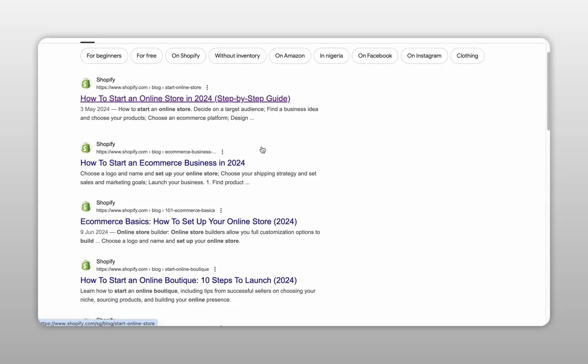Select the Clothing filter chip

(x=467, y=56)
